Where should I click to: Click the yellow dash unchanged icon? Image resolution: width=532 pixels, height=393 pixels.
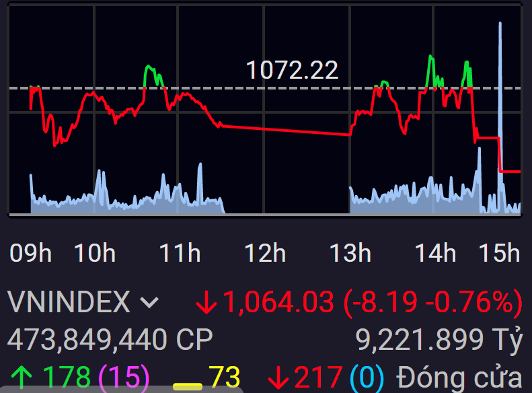click(188, 386)
